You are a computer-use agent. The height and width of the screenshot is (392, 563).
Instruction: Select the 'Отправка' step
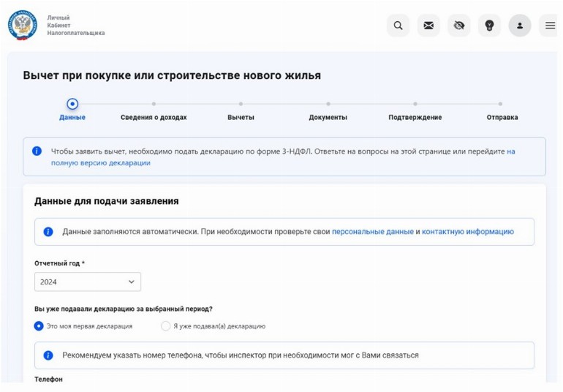[502, 117]
